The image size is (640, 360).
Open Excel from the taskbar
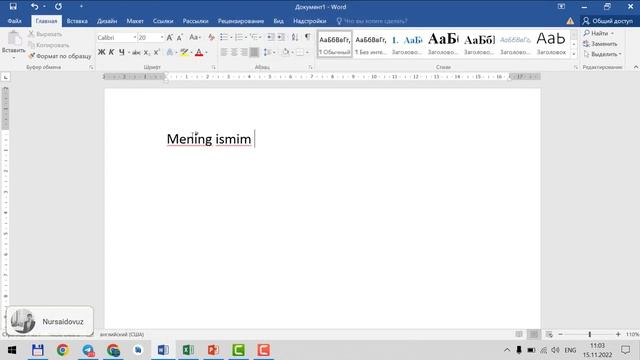pos(188,350)
